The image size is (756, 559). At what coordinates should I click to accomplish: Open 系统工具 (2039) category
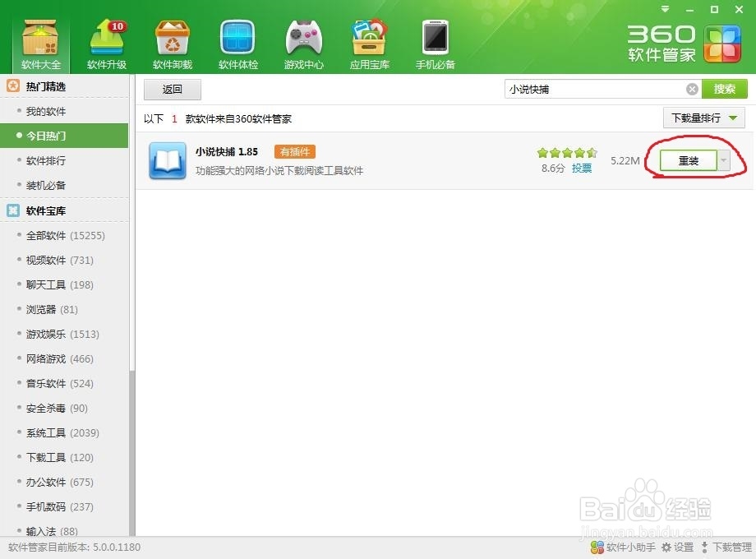pos(62,432)
